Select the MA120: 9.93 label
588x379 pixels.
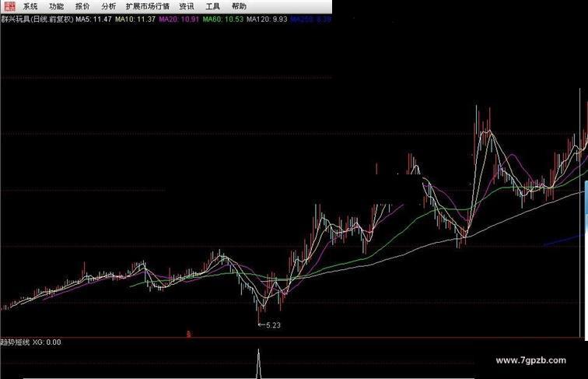point(267,19)
